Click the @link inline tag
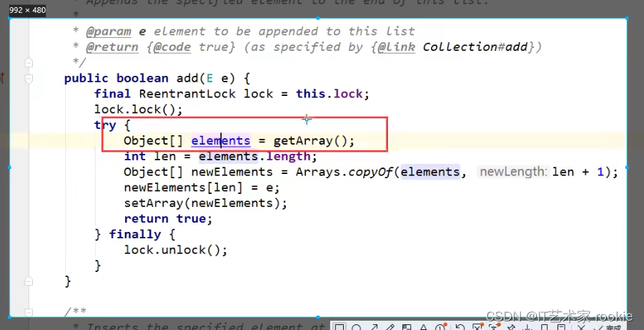Screen dimensions: 644x330 (x=397, y=47)
